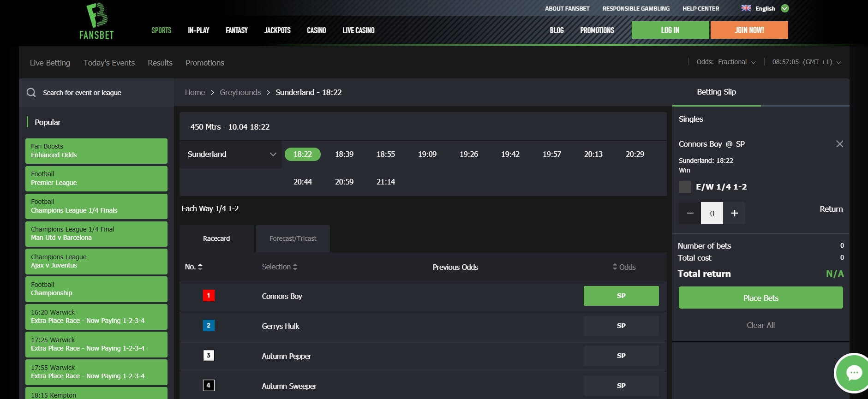
Task: Open the Casino section
Action: pos(317,30)
